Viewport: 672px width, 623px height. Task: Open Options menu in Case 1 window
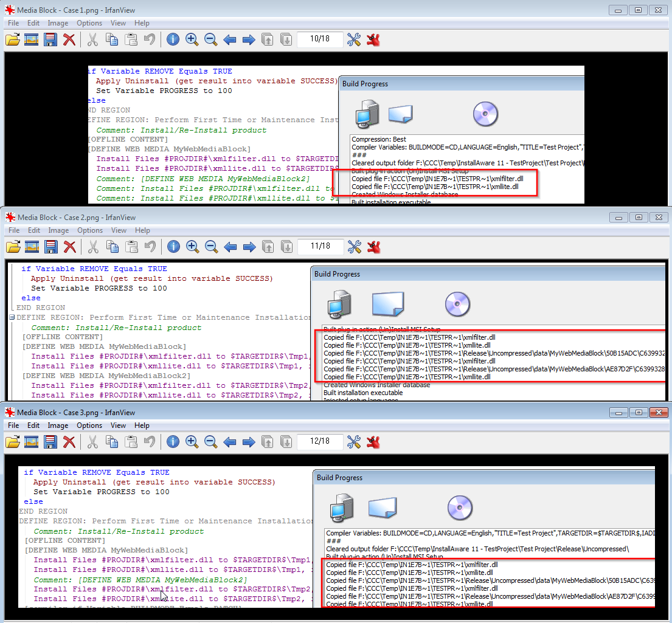pos(89,23)
